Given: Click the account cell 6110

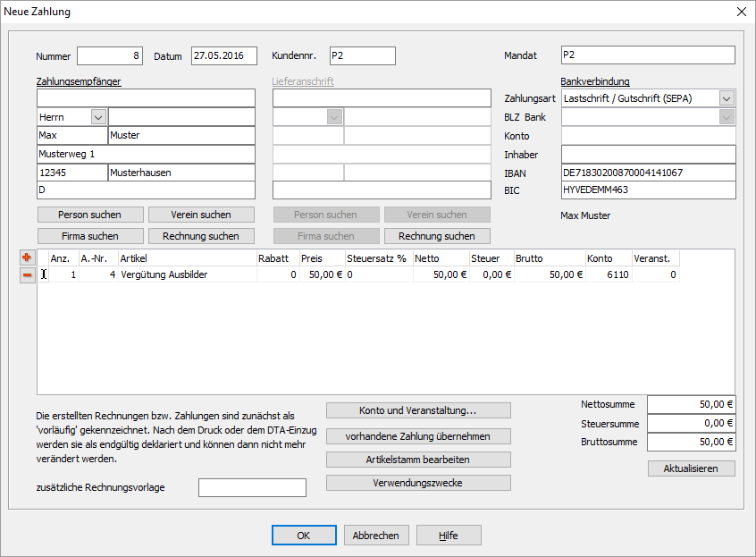Looking at the screenshot, I should click(609, 274).
